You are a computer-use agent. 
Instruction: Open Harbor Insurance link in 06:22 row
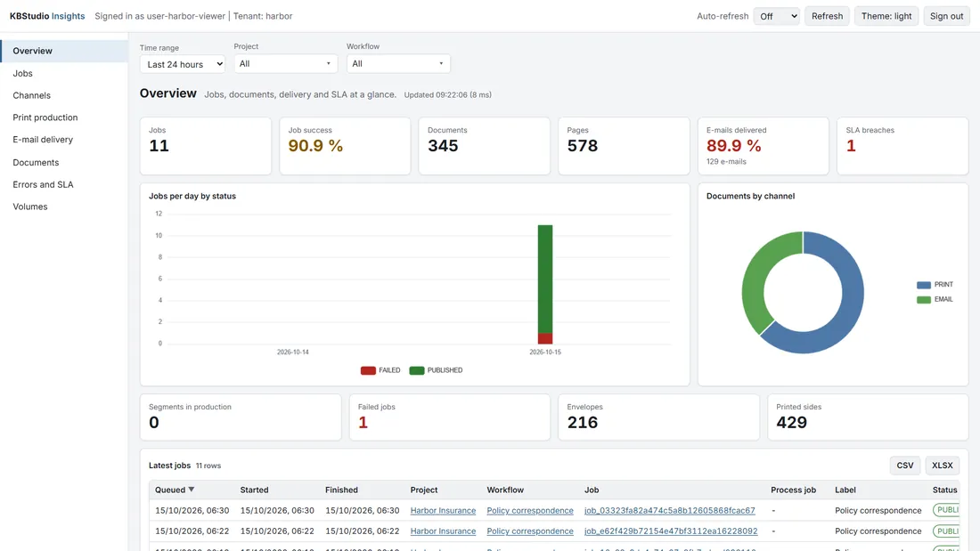point(443,531)
